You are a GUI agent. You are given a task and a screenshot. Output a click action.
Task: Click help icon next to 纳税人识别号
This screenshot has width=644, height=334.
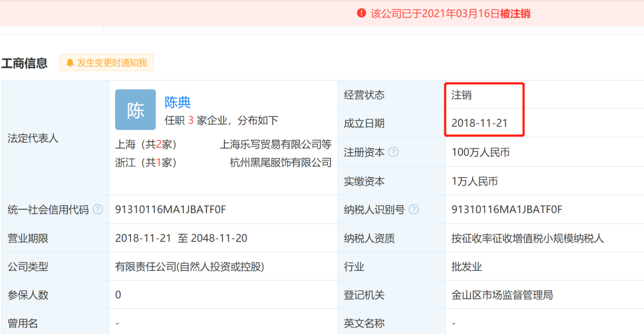tap(414, 209)
